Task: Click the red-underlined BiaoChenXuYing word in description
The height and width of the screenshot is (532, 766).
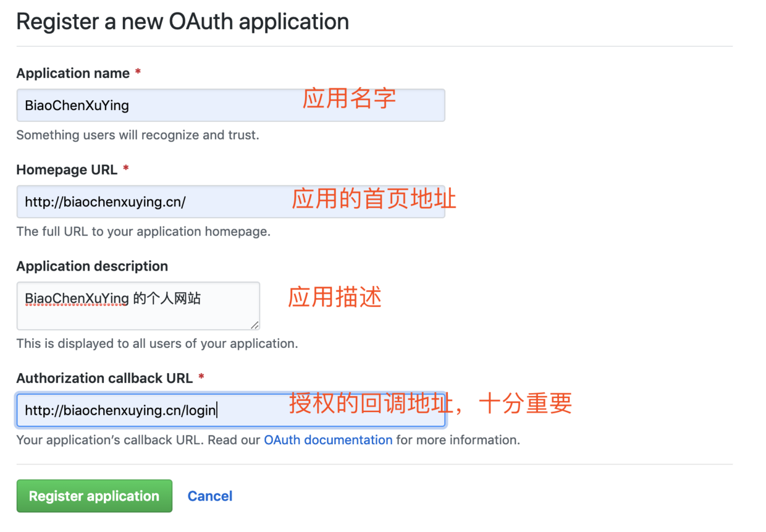Action: [x=77, y=299]
